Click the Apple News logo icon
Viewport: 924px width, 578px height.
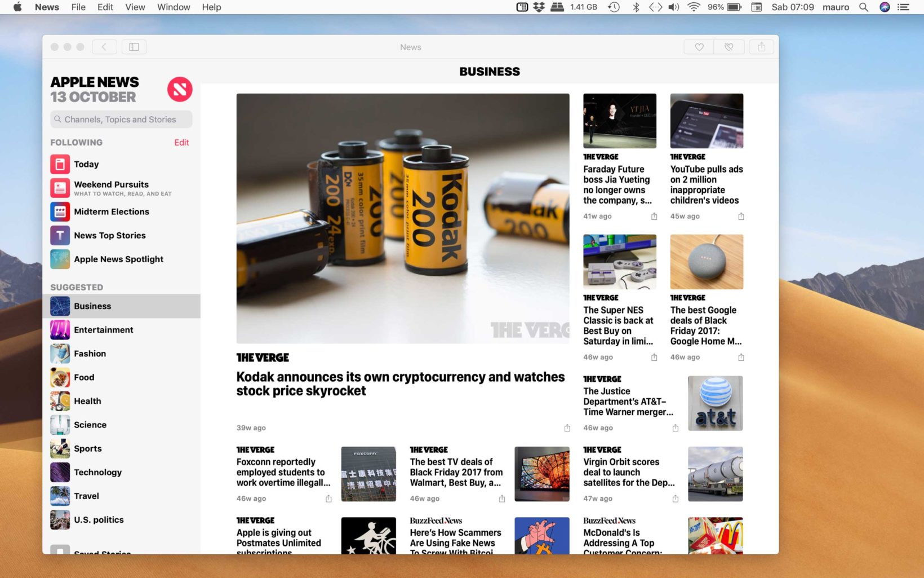click(180, 89)
